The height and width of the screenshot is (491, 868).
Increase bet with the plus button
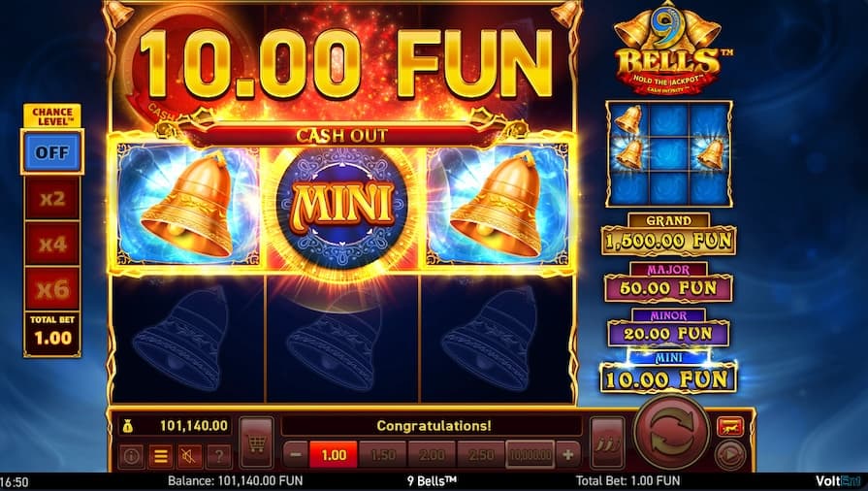[x=568, y=455]
